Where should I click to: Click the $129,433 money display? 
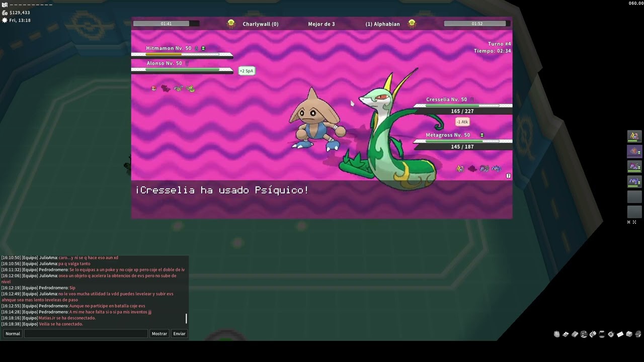pos(20,13)
